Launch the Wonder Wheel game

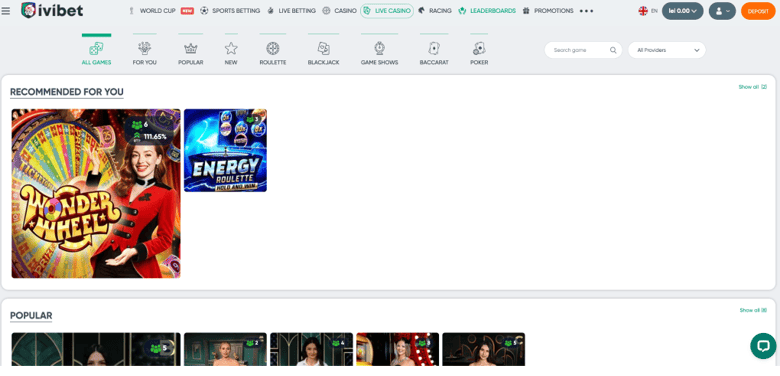[96, 193]
